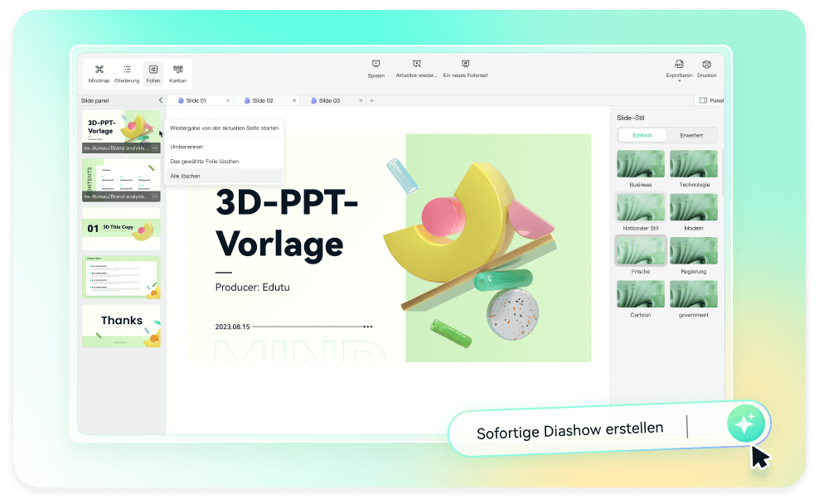Toggle the right-side Panel button

(710, 100)
